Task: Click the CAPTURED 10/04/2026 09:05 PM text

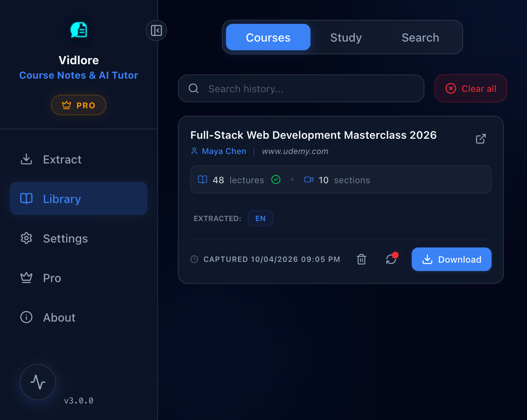Action: 272,259
